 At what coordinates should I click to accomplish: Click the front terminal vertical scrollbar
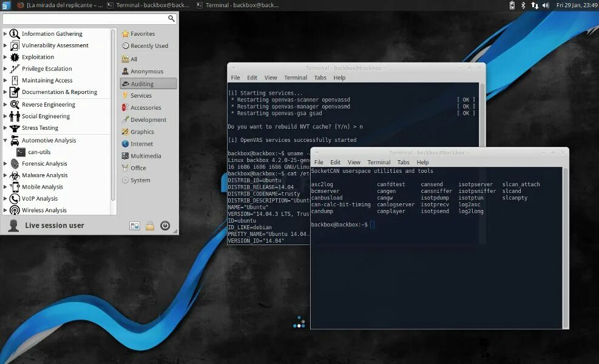[x=566, y=248]
